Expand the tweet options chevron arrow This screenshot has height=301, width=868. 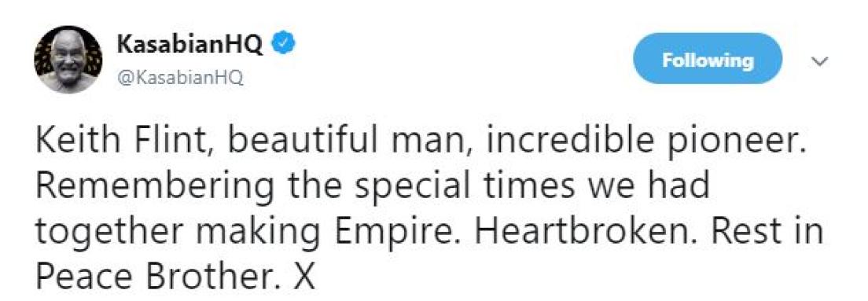click(820, 61)
